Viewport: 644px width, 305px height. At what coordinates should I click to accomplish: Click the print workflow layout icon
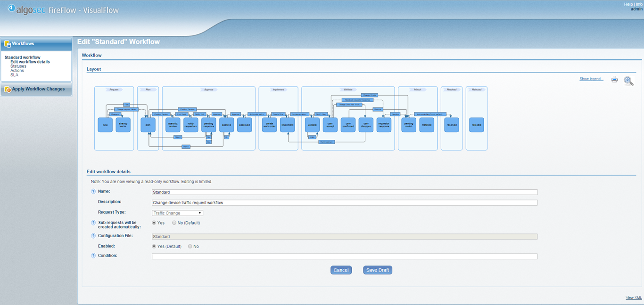click(614, 80)
